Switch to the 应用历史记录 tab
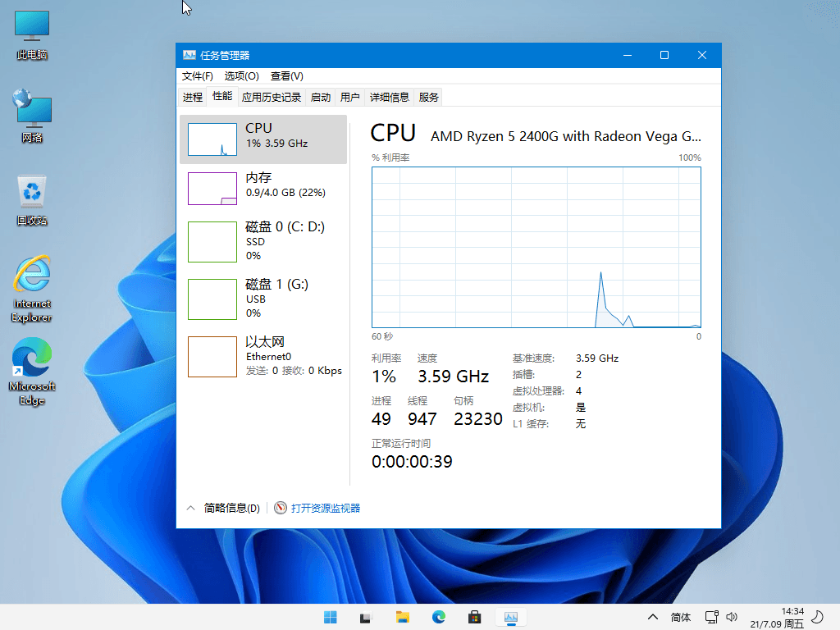Viewport: 840px width, 630px height. [x=272, y=98]
